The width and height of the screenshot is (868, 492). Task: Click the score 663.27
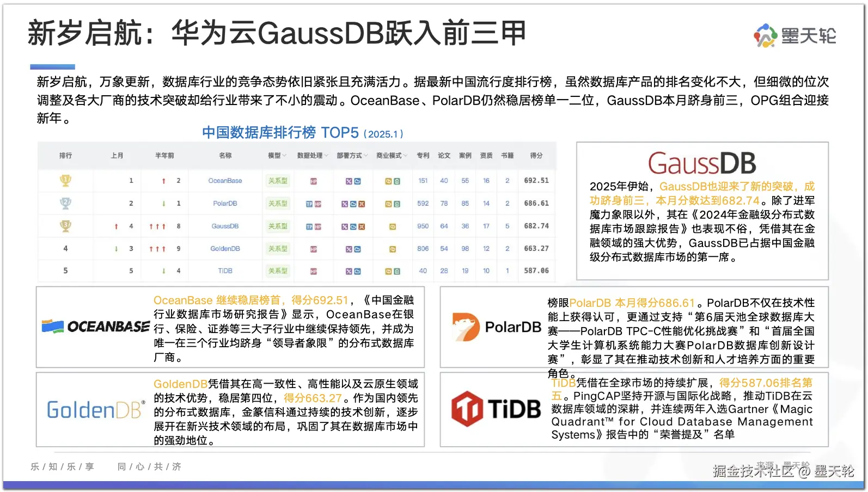click(536, 249)
